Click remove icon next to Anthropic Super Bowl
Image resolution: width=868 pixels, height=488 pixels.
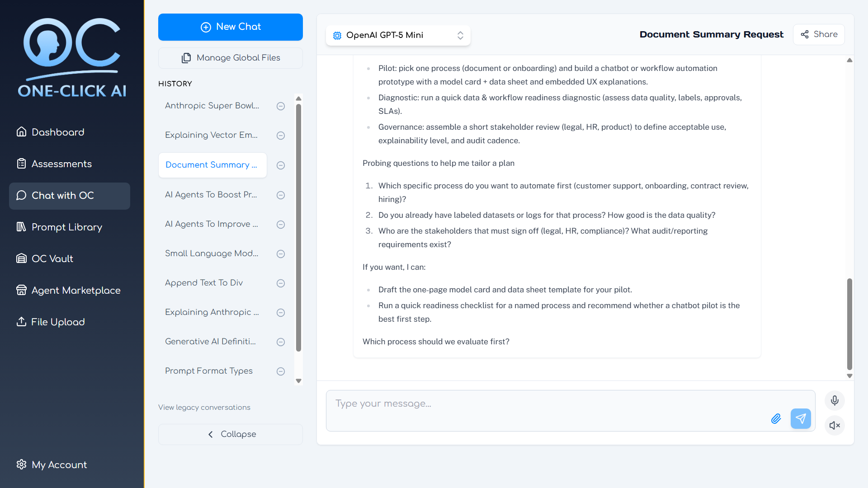pos(281,106)
